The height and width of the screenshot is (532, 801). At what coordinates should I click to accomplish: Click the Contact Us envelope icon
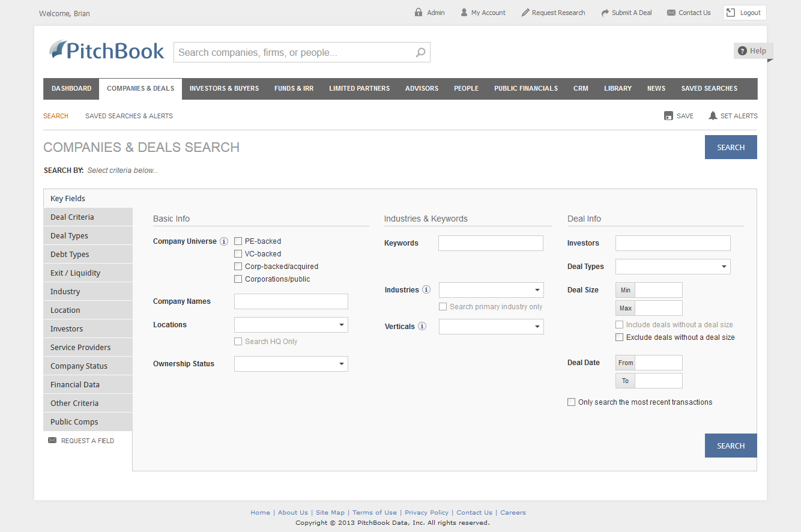pos(671,13)
